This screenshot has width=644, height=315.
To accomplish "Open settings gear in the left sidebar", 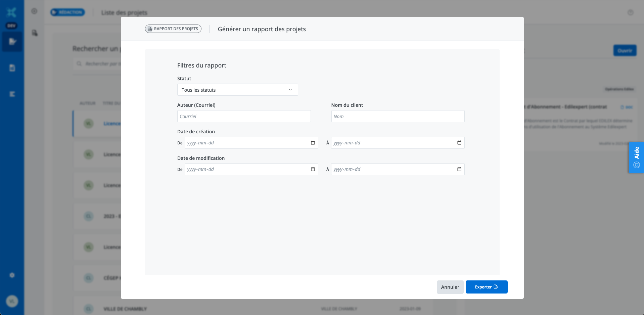I will 12,275.
